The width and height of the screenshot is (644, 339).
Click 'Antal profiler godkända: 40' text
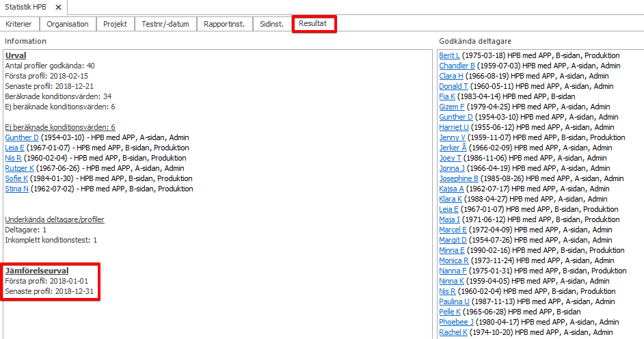click(x=50, y=66)
